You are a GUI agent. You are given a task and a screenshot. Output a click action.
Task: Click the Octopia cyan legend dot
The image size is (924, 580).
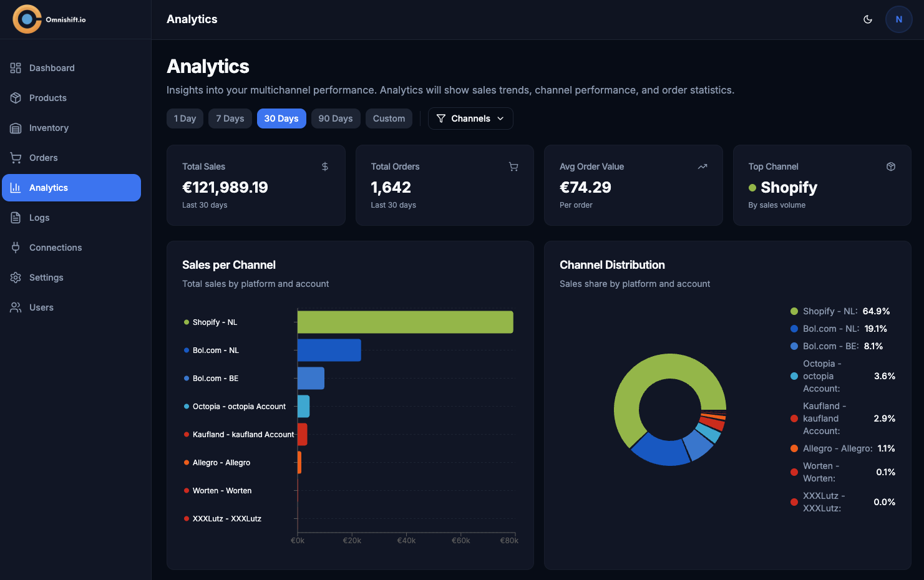click(x=794, y=376)
